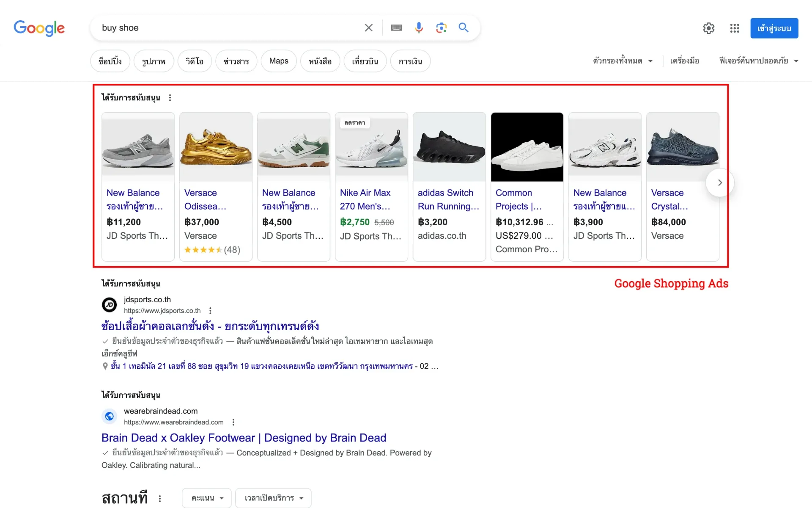This screenshot has width=812, height=508.
Task: Open the Versace Crystal product title link
Action: coord(669,199)
